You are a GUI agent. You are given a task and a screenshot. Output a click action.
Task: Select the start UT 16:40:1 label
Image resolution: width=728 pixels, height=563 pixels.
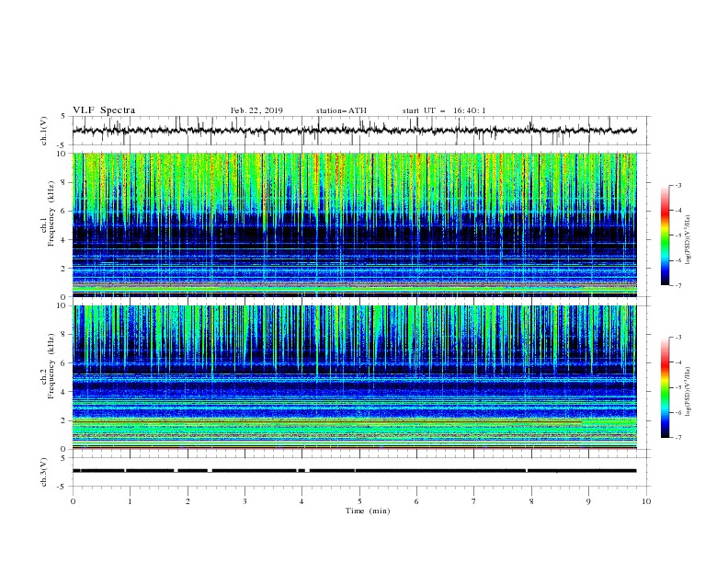(444, 110)
